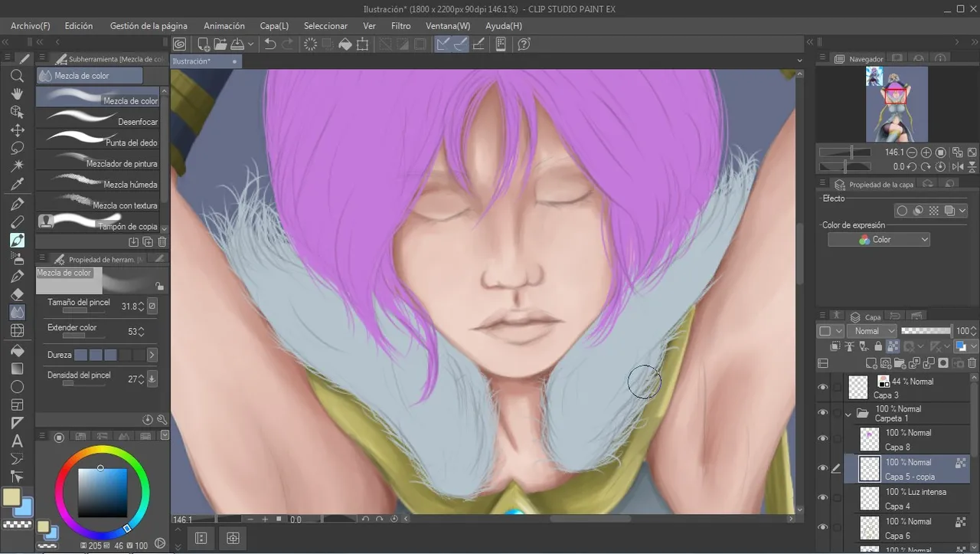Select the Desenfocar sub tool
The width and height of the screenshot is (980, 554).
tap(98, 119)
